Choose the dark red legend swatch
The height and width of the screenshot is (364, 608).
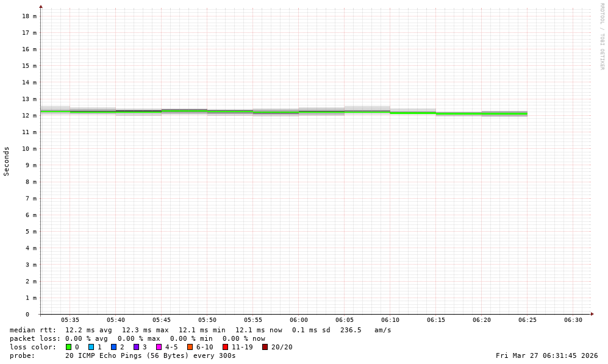pos(265,347)
